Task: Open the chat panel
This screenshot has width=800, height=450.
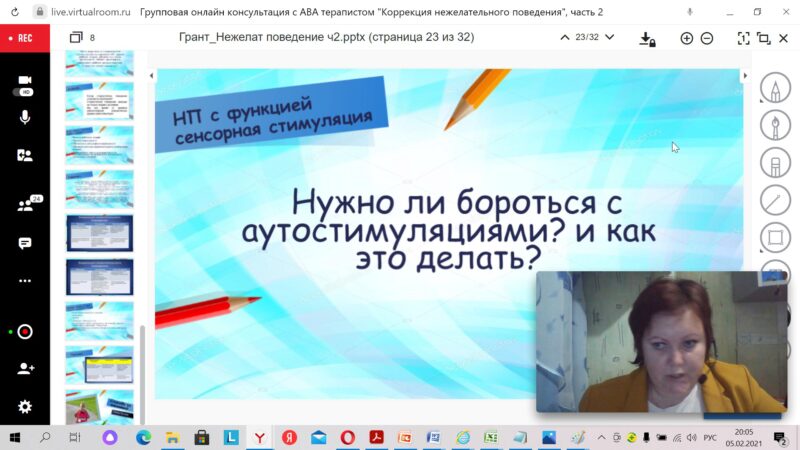Action: pyautogui.click(x=25, y=243)
